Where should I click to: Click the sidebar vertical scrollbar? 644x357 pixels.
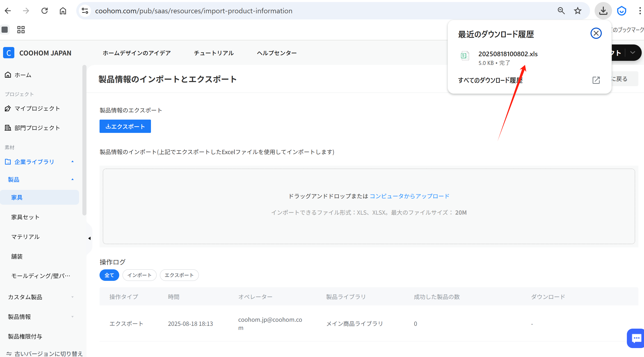click(84, 140)
